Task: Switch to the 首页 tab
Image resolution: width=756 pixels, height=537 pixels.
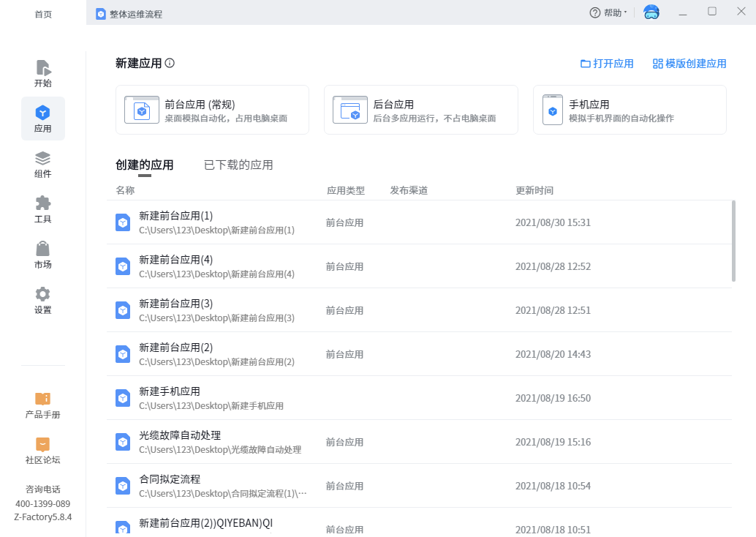Action: point(43,14)
